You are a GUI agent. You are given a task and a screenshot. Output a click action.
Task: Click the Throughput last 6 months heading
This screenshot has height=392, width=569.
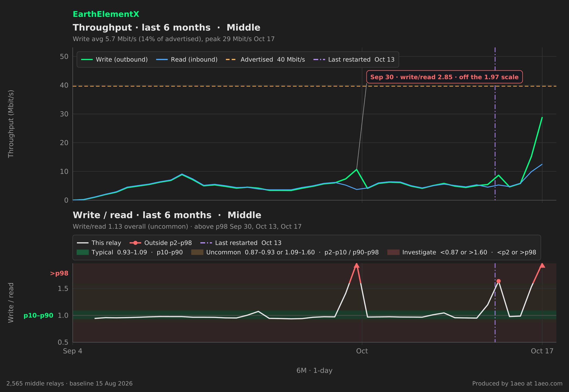pyautogui.click(x=166, y=28)
